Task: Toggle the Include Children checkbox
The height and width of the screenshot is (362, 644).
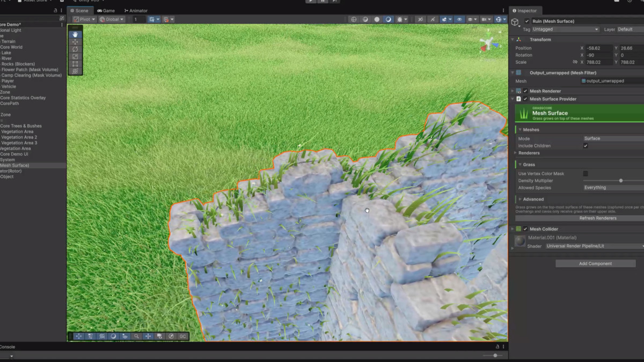Action: (586, 146)
